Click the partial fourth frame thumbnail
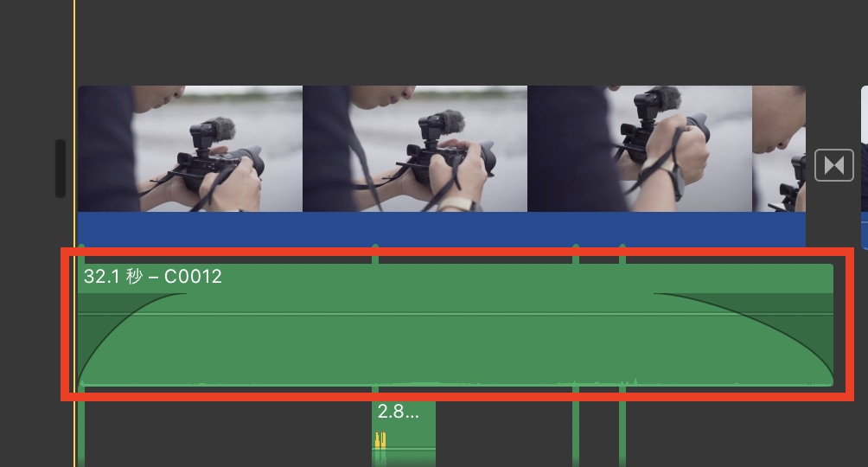 tap(779, 149)
